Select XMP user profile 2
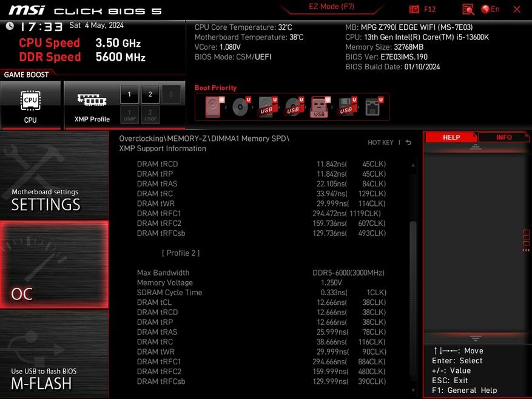Viewport: 532px width, 399px height. tap(150, 115)
